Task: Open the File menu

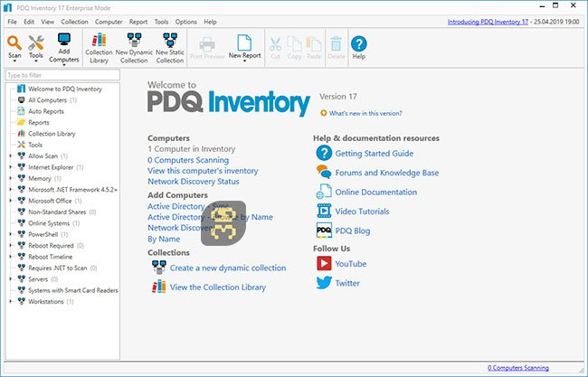Action: 12,22
